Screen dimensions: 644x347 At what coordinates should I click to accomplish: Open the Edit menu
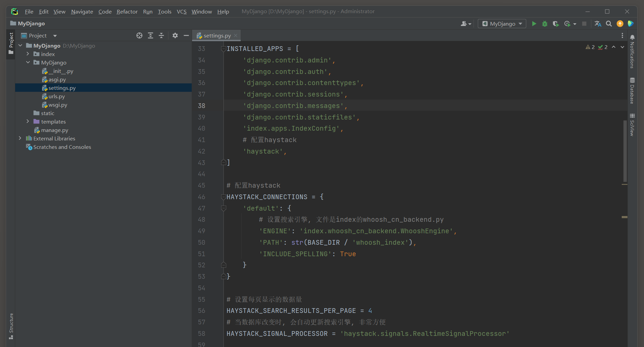tap(44, 11)
